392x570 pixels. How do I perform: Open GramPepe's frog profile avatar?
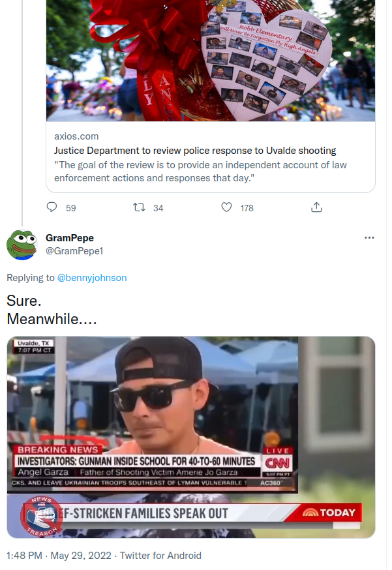click(x=22, y=245)
